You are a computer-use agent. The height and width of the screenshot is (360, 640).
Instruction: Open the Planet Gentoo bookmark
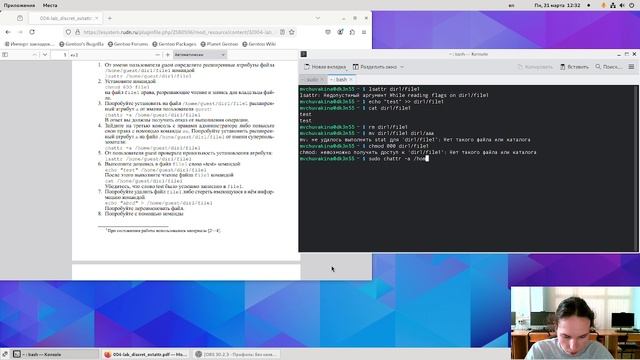(x=220, y=44)
